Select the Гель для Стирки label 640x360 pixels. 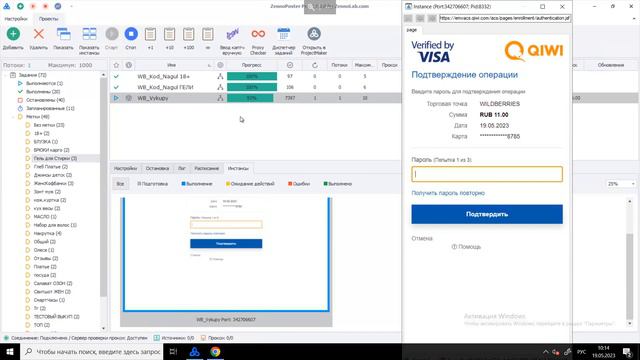[55, 158]
